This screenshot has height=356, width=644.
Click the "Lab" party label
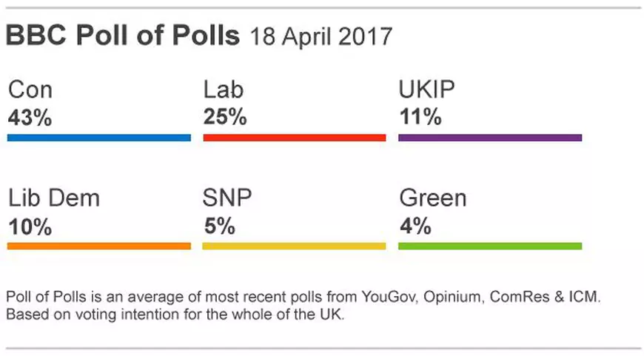pos(224,90)
